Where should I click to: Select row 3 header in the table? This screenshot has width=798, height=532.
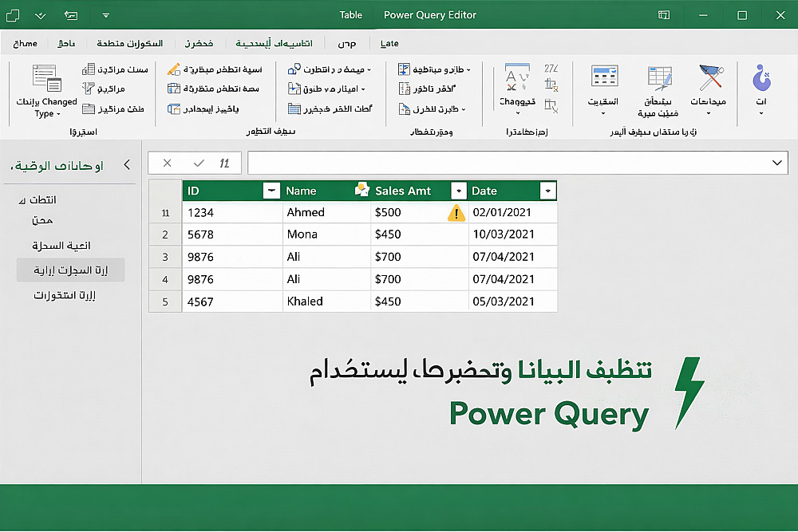(x=165, y=257)
